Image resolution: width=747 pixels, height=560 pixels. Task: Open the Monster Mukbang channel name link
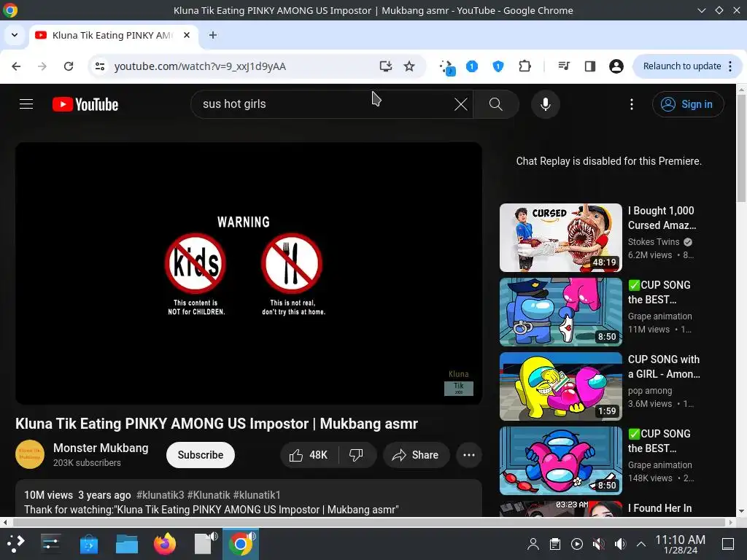tap(101, 448)
